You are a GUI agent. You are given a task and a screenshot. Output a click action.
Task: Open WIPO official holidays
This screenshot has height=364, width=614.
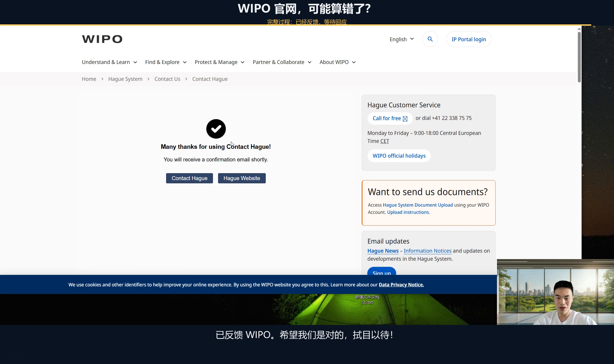399,156
